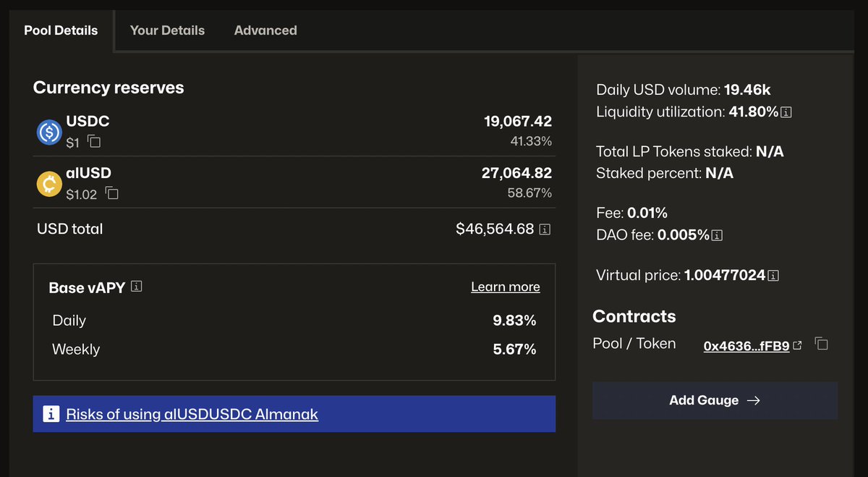Click the Weekly vAPY value 5.67%
868x477 pixels.
tap(514, 349)
